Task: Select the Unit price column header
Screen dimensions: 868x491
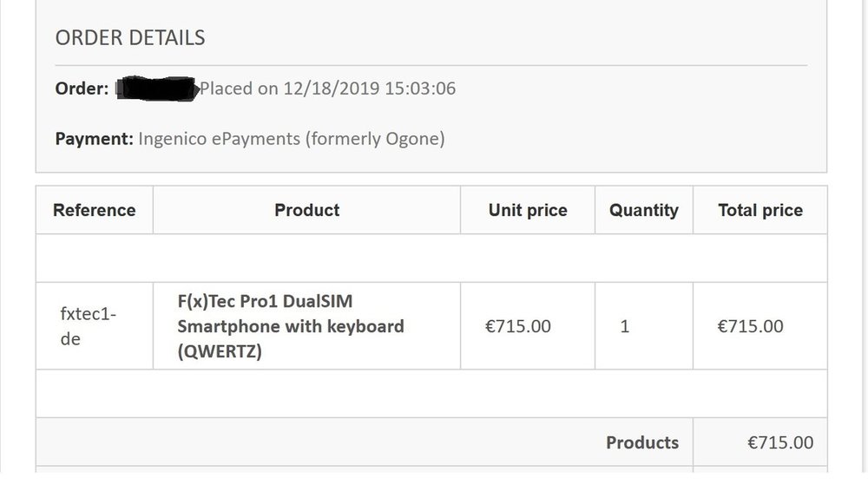Action: (x=527, y=210)
